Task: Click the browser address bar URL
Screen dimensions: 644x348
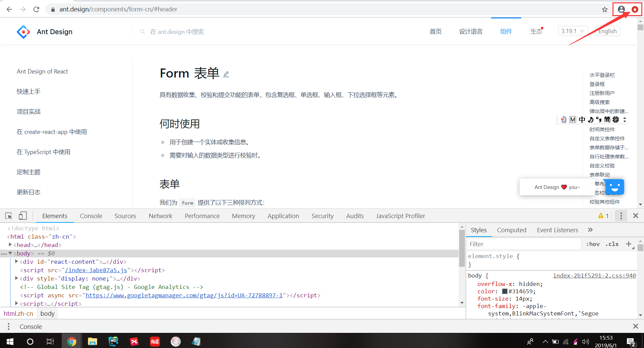Action: (x=118, y=9)
